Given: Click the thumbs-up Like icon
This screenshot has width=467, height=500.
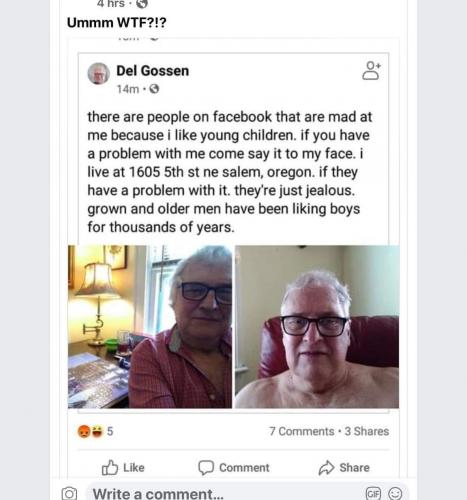Looking at the screenshot, I should 110,468.
